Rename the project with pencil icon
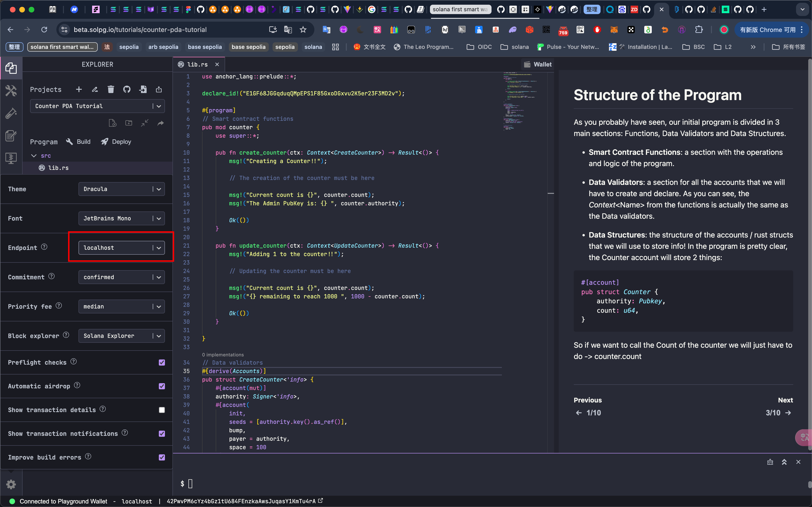 [x=95, y=89]
